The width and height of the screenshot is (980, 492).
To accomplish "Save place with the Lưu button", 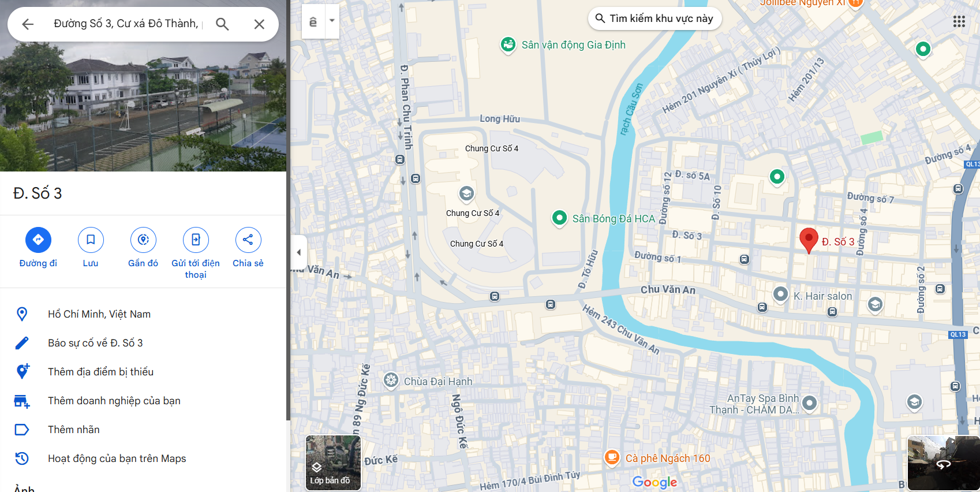I will click(91, 240).
